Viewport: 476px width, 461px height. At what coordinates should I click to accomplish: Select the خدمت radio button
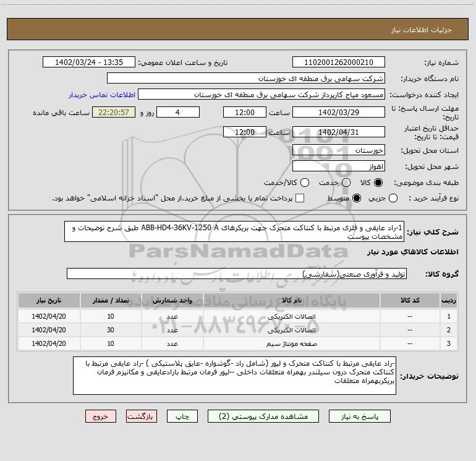(x=346, y=183)
